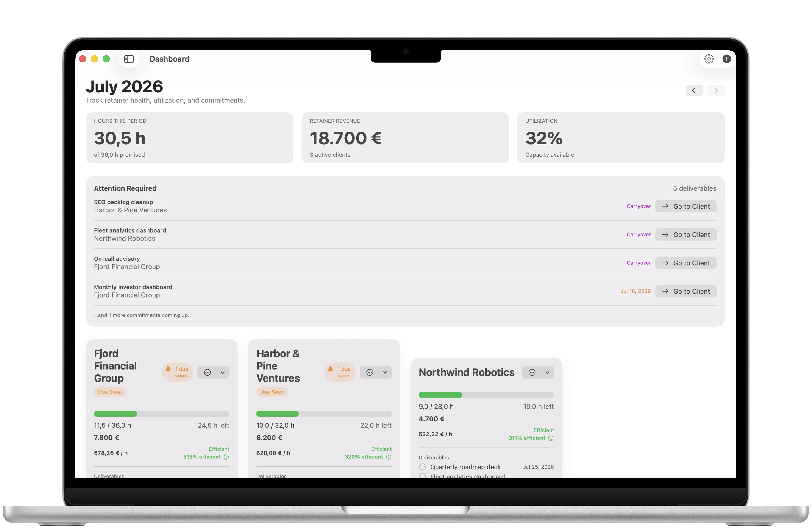Click bell icon on Fjord Financial card

click(x=168, y=369)
